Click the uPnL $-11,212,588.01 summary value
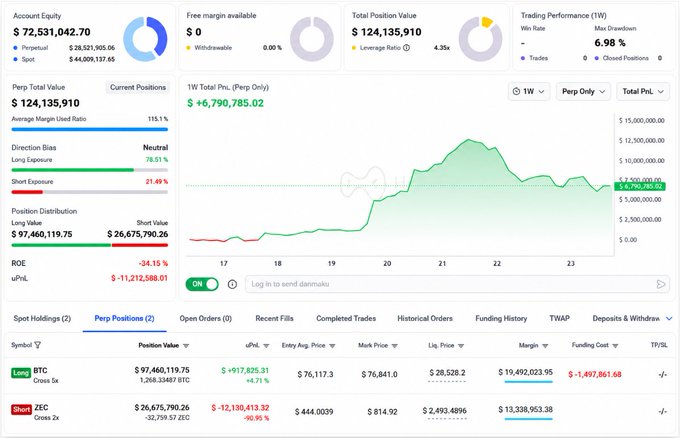This screenshot has height=438, width=680. coord(139,278)
